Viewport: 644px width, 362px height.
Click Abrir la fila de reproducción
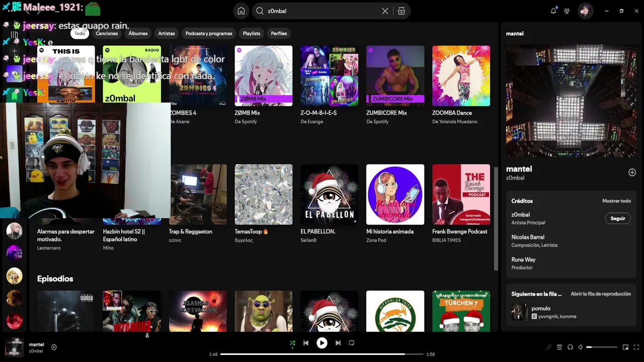point(600,294)
